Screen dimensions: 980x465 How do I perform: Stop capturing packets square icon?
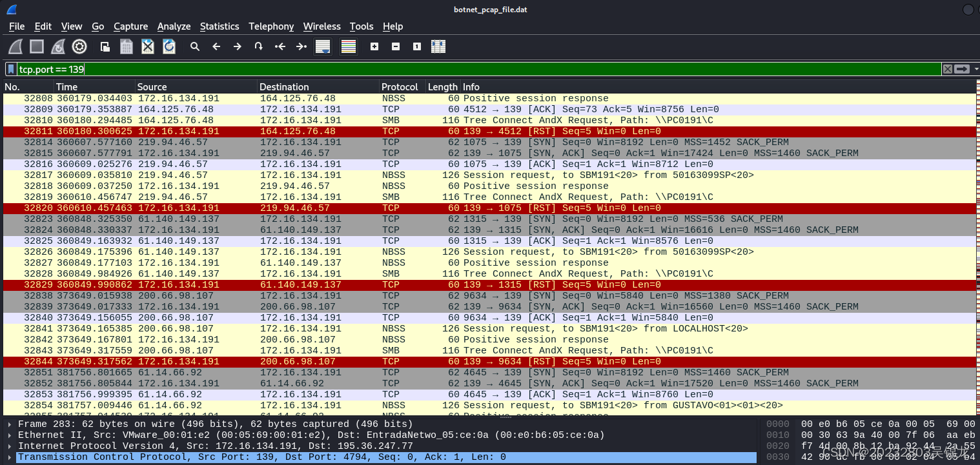37,46
